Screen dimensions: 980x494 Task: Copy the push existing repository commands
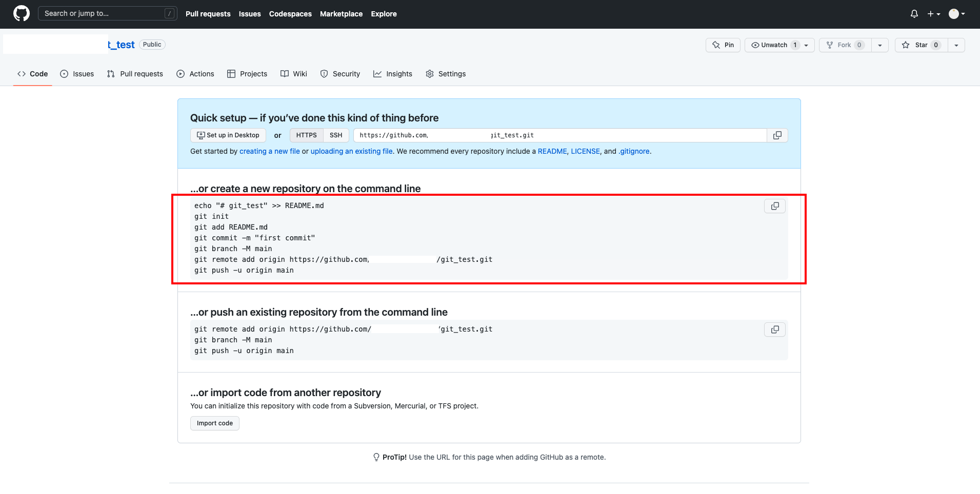point(774,330)
